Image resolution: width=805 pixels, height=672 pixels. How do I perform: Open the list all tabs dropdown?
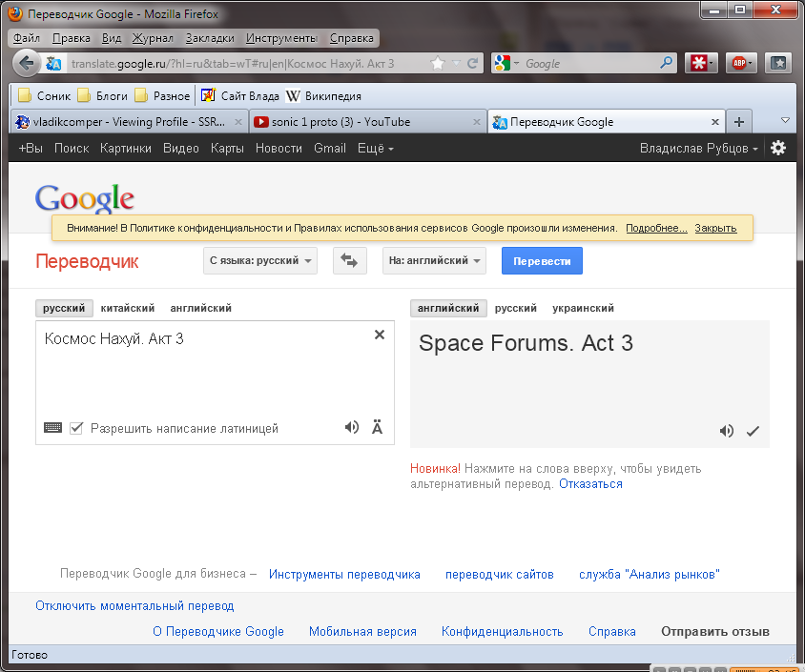(785, 120)
